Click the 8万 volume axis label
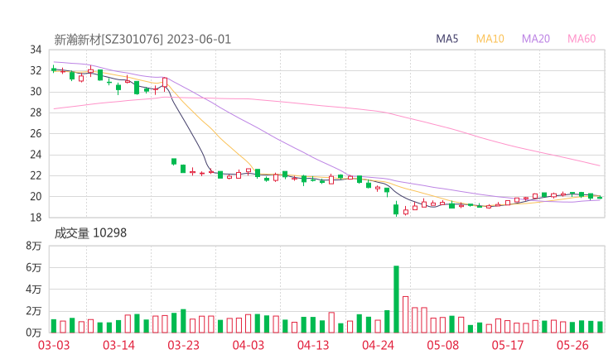Image resolution: width=613 pixels, height=364 pixels. [x=33, y=247]
